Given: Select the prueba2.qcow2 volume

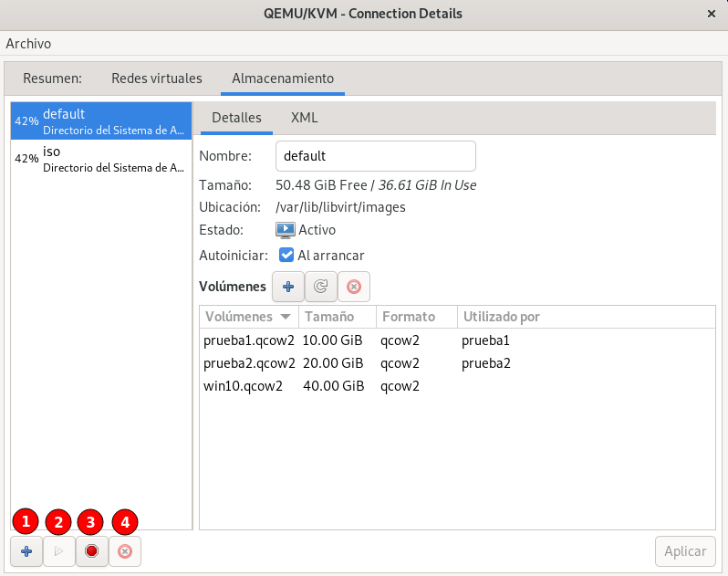Looking at the screenshot, I should click(249, 363).
